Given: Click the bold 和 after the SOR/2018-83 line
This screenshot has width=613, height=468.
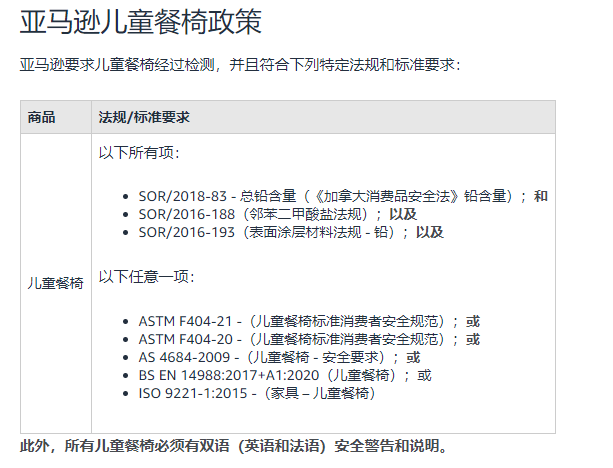Looking at the screenshot, I should pyautogui.click(x=541, y=196).
